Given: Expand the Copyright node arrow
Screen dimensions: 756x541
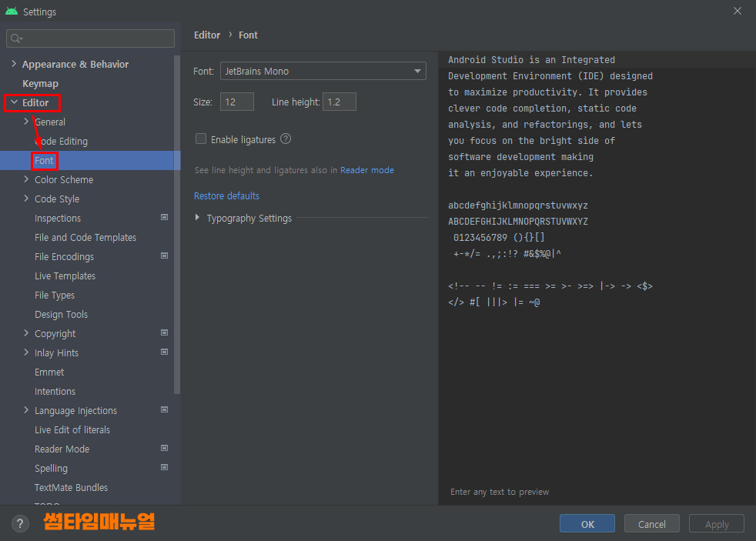Looking at the screenshot, I should click(26, 333).
